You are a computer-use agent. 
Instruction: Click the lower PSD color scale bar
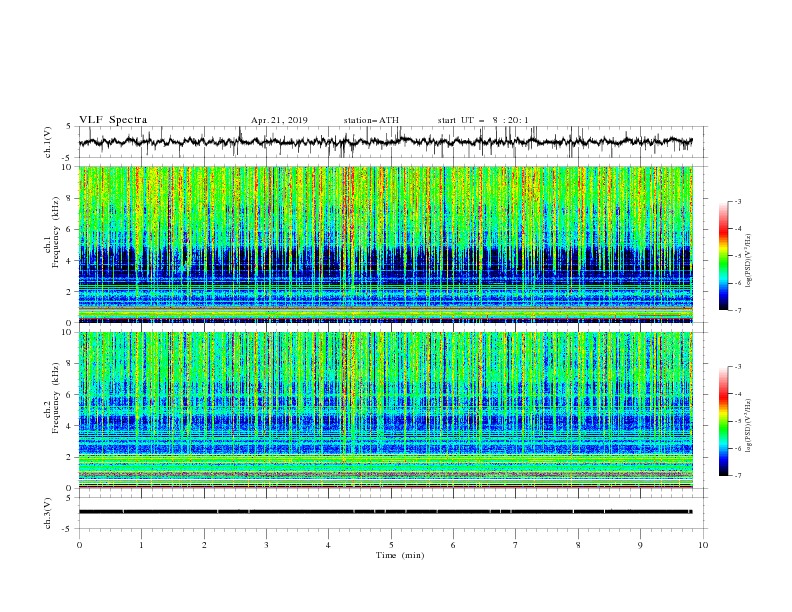coord(723,421)
